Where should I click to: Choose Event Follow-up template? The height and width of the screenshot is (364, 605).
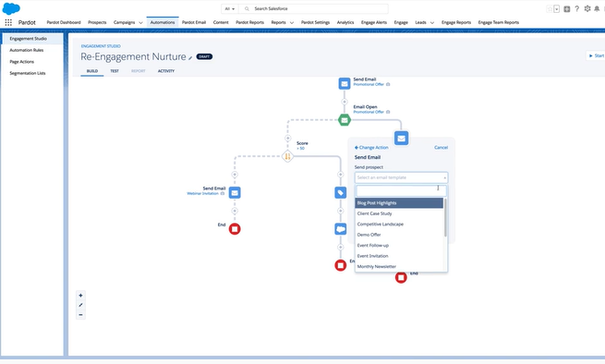coord(399,246)
